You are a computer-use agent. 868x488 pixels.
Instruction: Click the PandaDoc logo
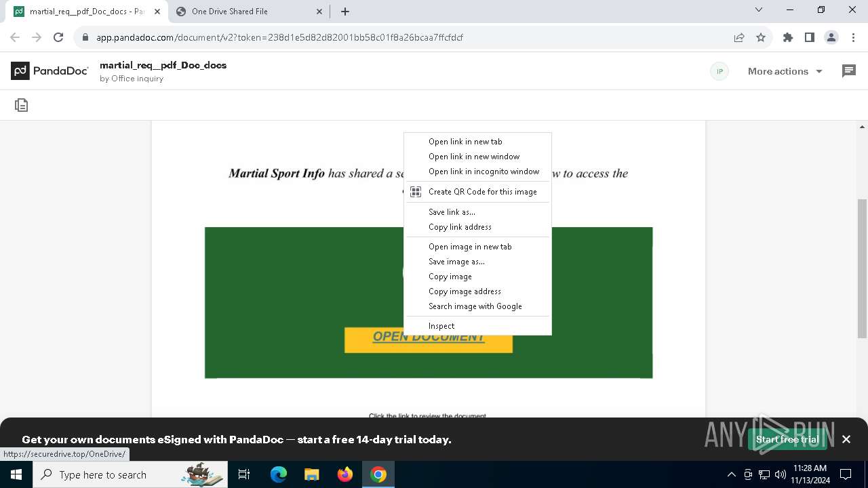[50, 71]
